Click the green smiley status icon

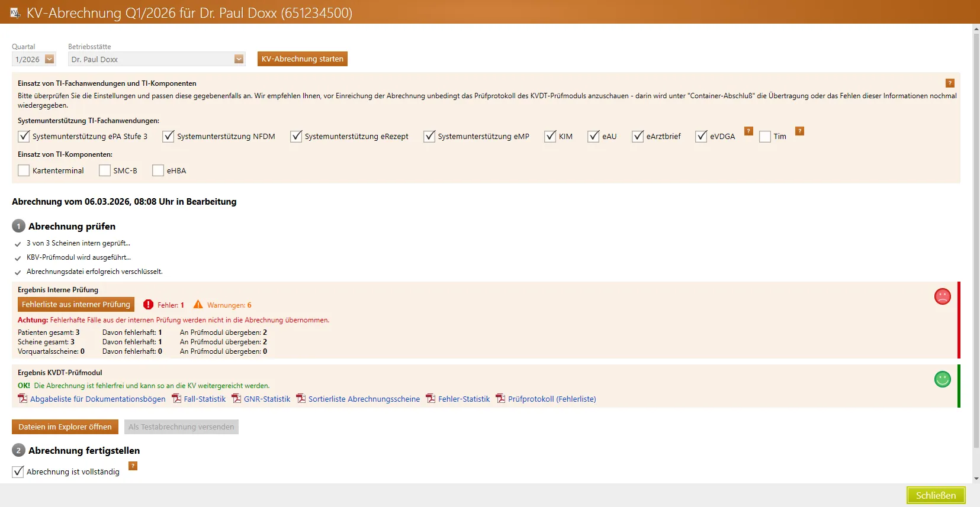tap(942, 379)
